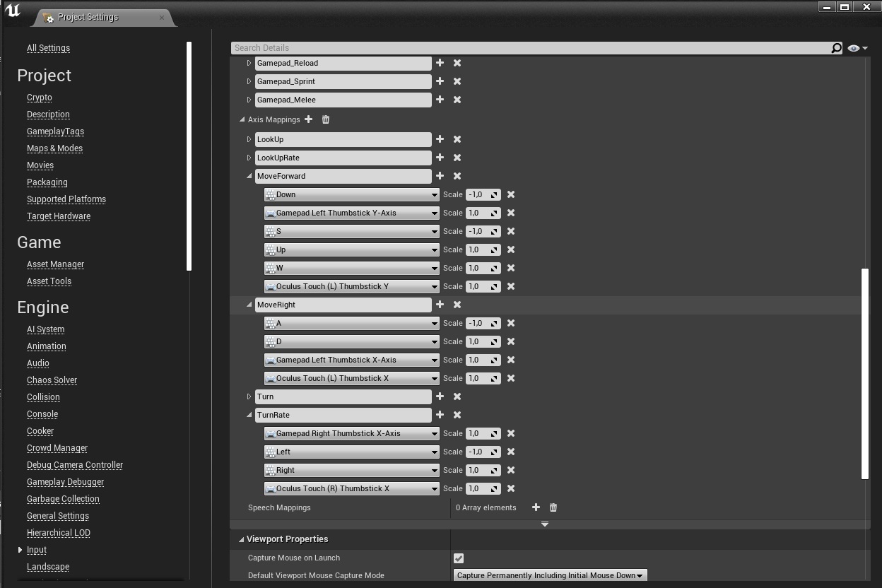Viewport: 882px width, 588px height.
Task: Click the search magnifier icon
Action: (x=836, y=48)
